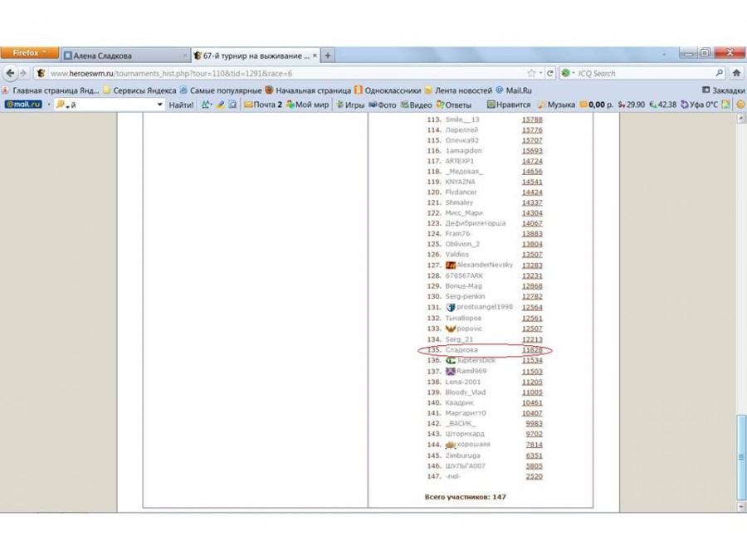747x560 pixels.
Task: Click the highlighter icon in Mail.ru toolbar
Action: tap(220, 105)
